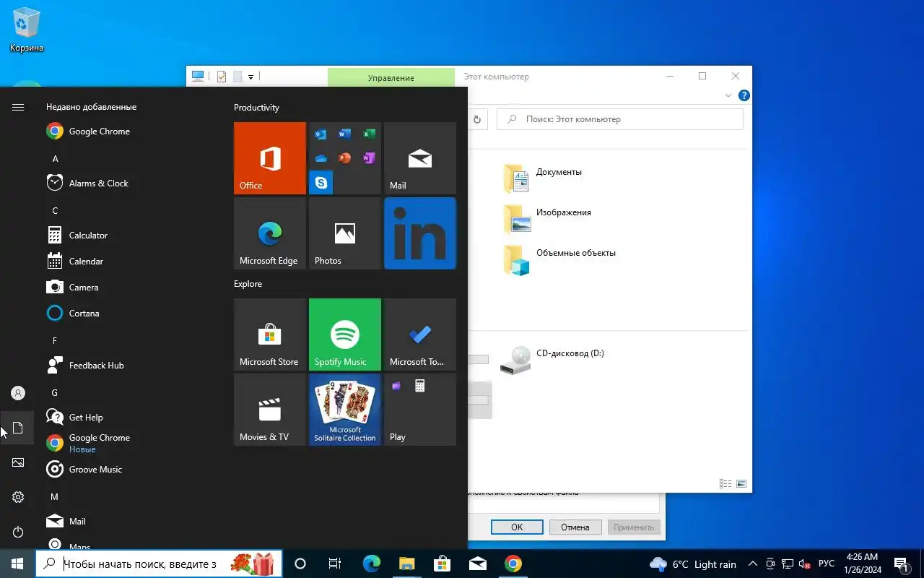Open OneNote icon in Office folder tile

click(369, 158)
